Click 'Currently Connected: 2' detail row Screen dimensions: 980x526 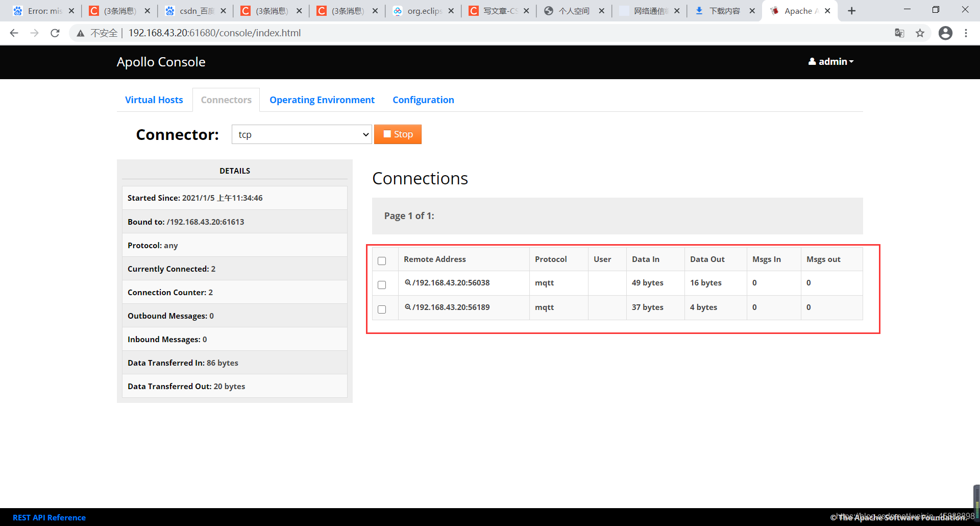click(235, 269)
